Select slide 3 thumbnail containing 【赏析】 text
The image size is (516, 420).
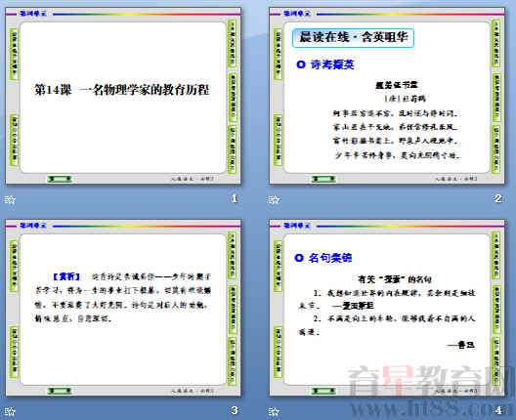[123, 308]
